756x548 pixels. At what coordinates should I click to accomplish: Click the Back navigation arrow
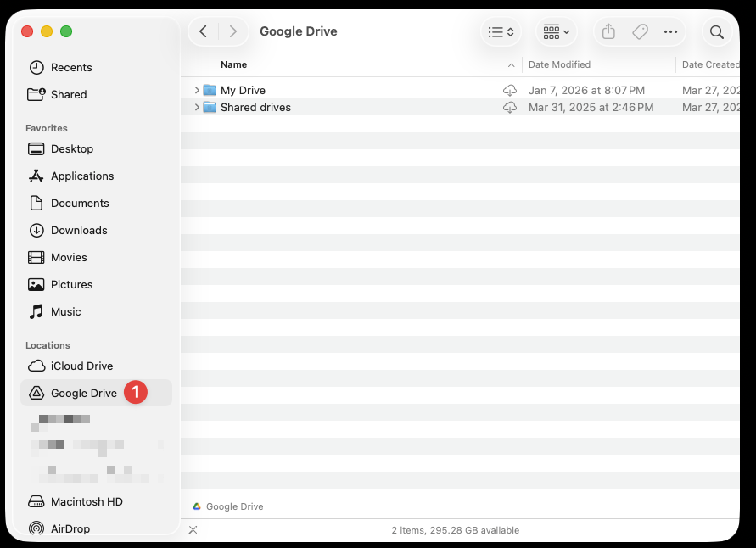(x=203, y=32)
